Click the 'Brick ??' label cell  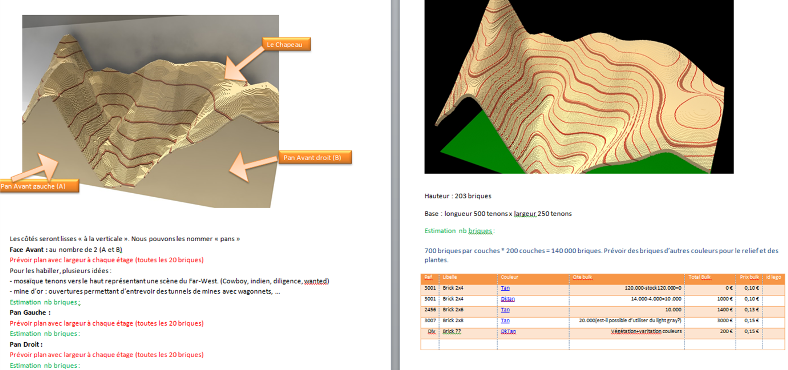[469, 332]
